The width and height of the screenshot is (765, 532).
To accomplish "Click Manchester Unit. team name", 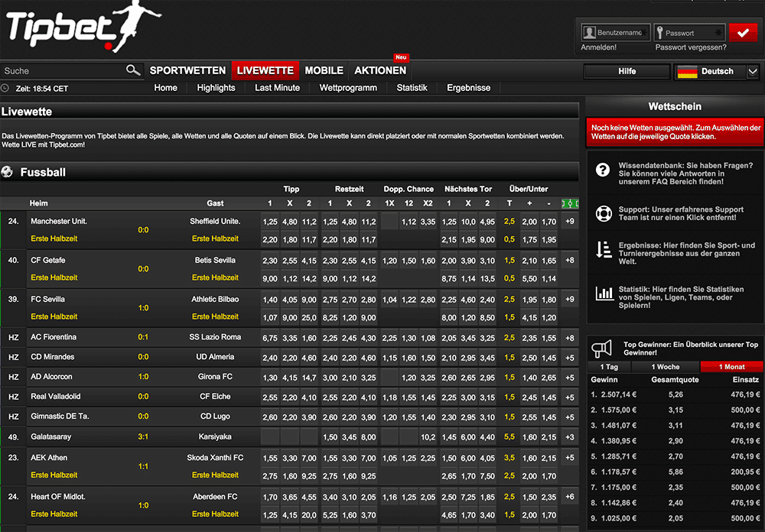I will 59,221.
